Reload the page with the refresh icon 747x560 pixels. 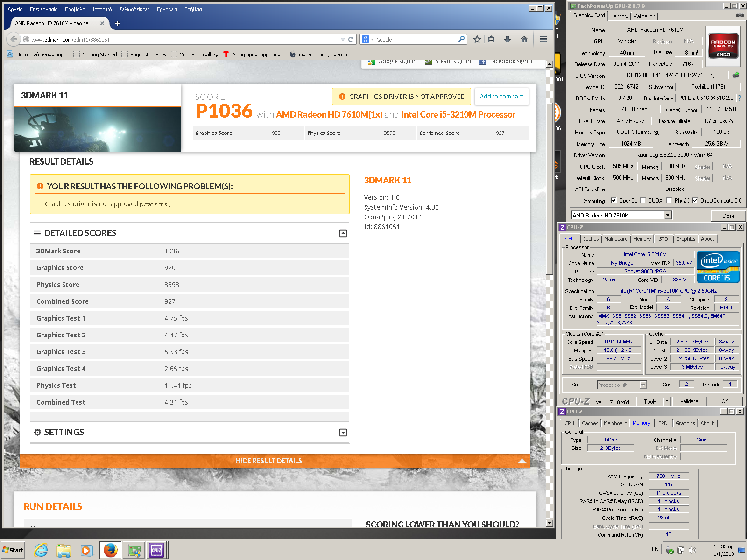click(351, 40)
